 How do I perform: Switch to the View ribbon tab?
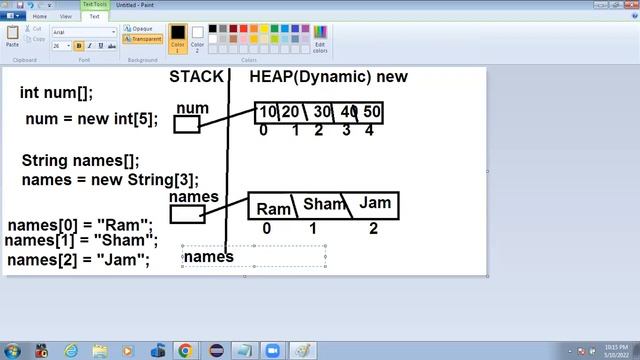[65, 16]
